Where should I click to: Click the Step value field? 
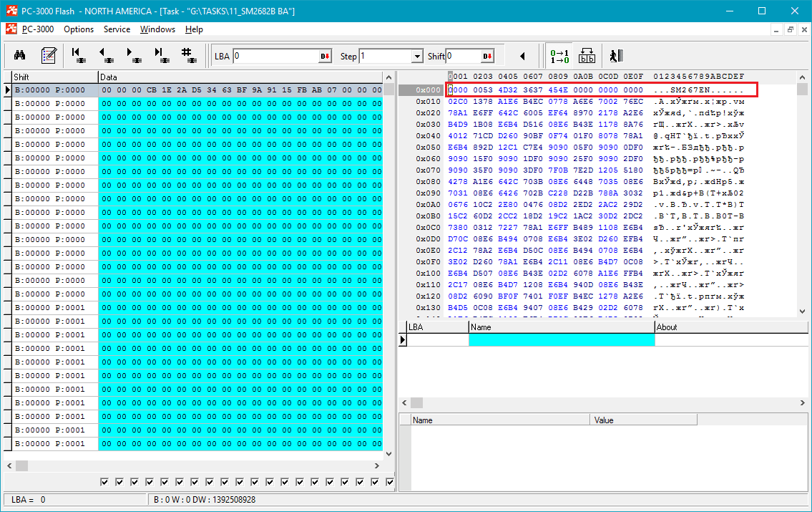[386, 56]
